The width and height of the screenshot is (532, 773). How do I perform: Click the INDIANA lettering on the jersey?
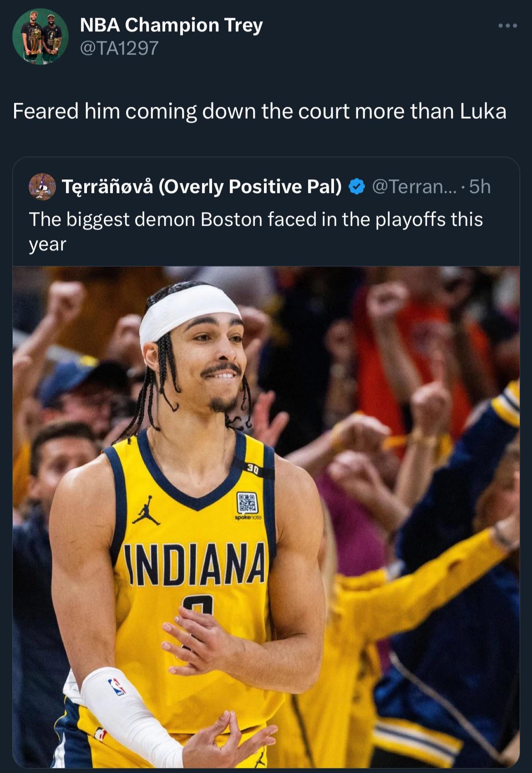[197, 564]
